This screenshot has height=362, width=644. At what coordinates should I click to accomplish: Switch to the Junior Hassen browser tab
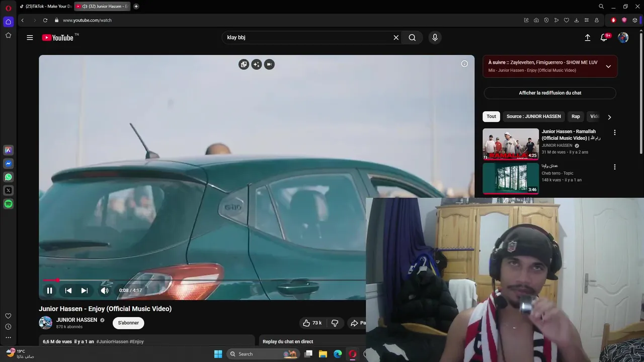point(103,7)
